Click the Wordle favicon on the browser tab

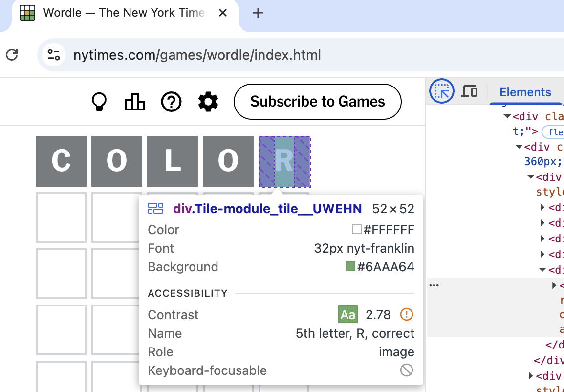click(x=27, y=13)
